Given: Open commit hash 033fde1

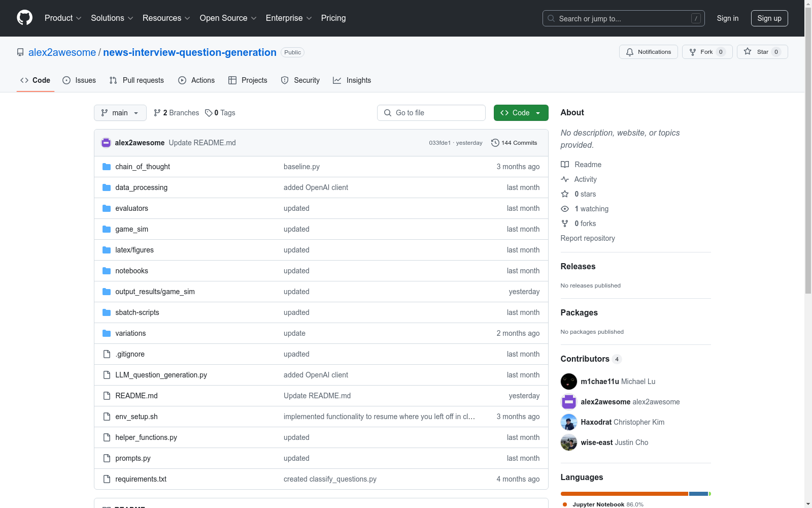Looking at the screenshot, I should 439,143.
